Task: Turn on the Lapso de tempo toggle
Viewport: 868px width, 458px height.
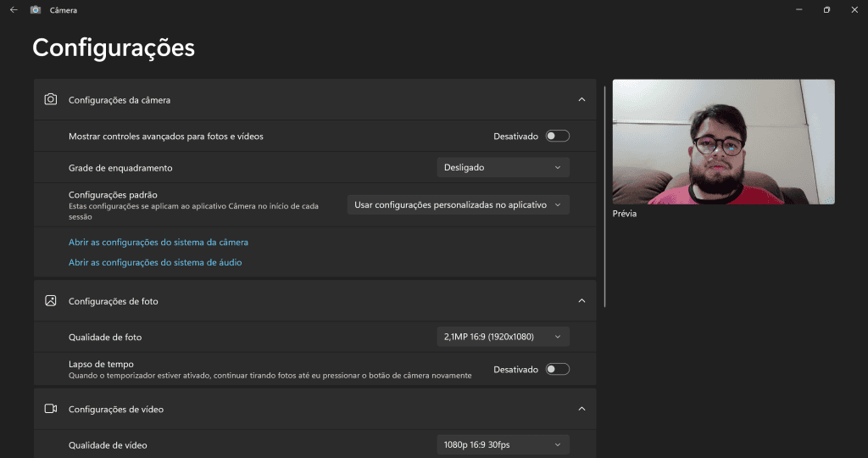Action: coord(558,369)
